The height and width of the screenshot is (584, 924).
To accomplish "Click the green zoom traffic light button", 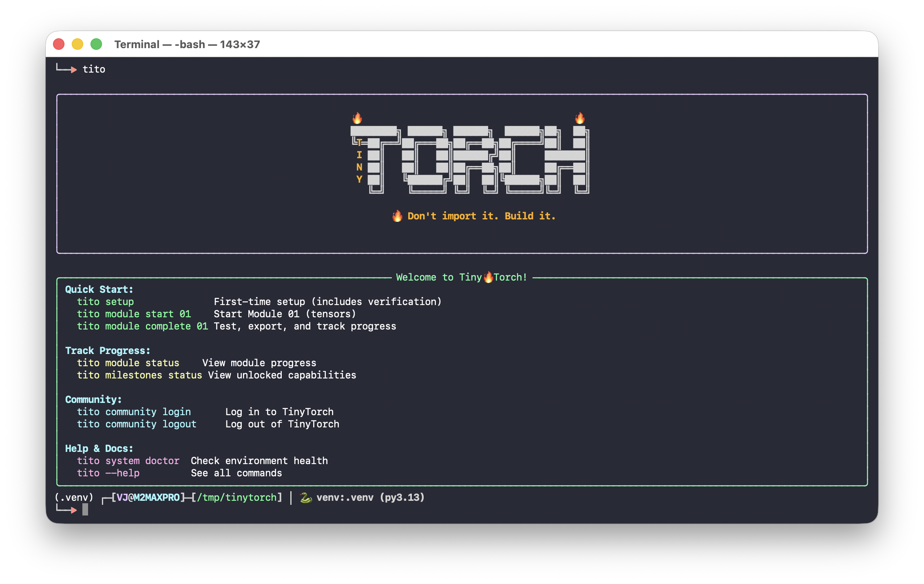I will click(96, 43).
